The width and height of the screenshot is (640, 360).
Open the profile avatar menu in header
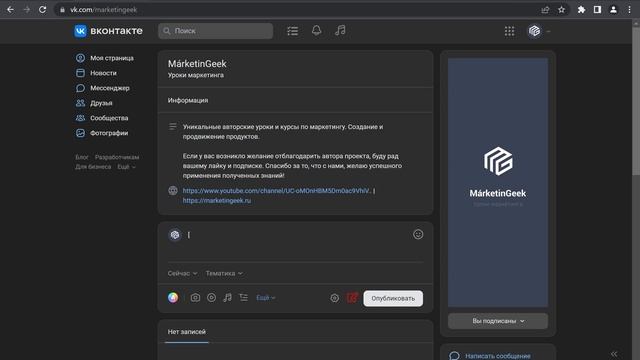click(x=534, y=31)
